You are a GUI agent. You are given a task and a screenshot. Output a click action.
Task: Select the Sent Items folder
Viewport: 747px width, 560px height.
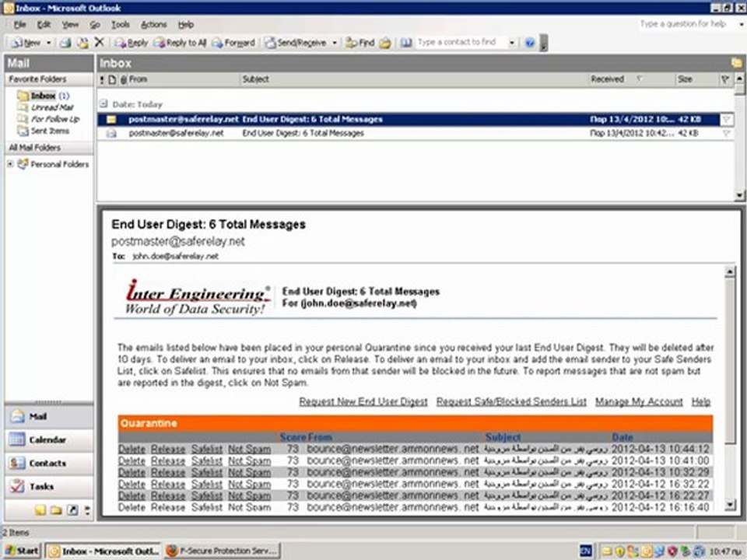point(44,131)
